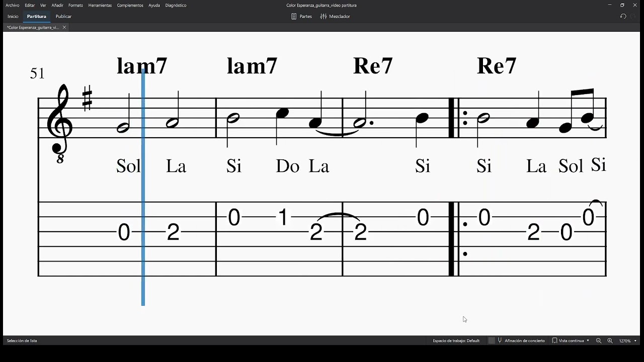Open the Diagnóstico menu

[x=176, y=5]
